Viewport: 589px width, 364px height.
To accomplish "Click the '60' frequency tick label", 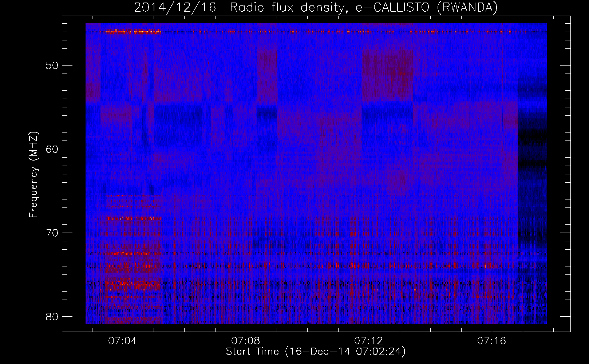I will 52,149.
